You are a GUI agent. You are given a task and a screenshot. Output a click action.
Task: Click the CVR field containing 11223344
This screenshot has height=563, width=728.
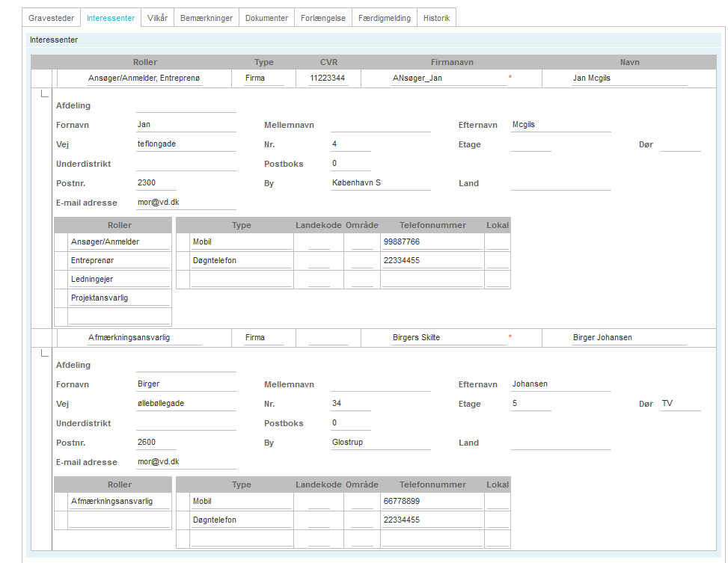click(328, 79)
